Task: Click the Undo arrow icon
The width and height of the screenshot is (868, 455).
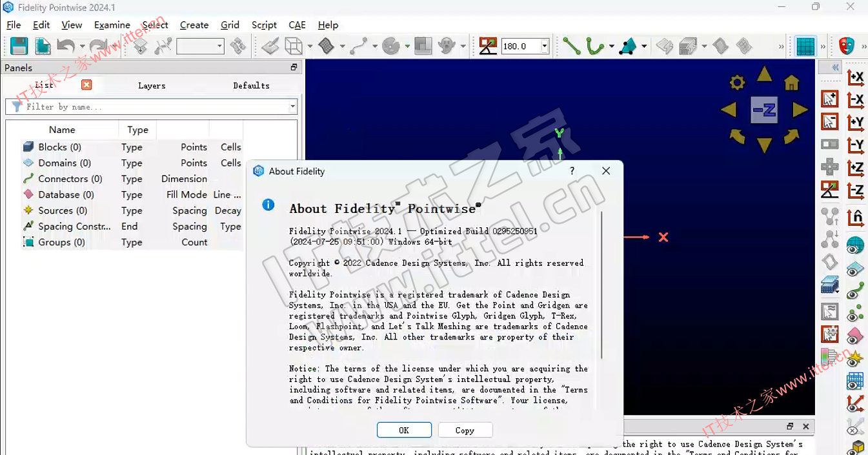Action: pyautogui.click(x=65, y=46)
